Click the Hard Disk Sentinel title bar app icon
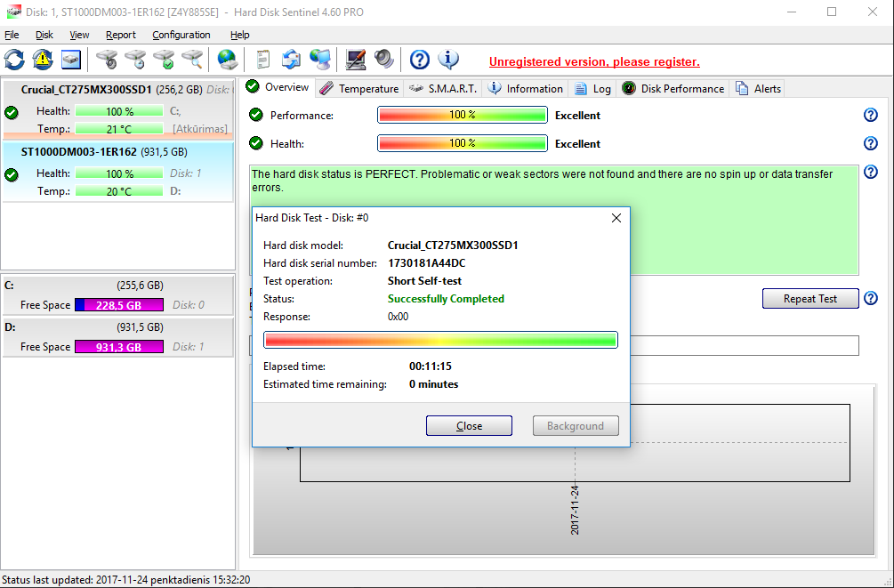This screenshot has height=588, width=894. pyautogui.click(x=13, y=12)
